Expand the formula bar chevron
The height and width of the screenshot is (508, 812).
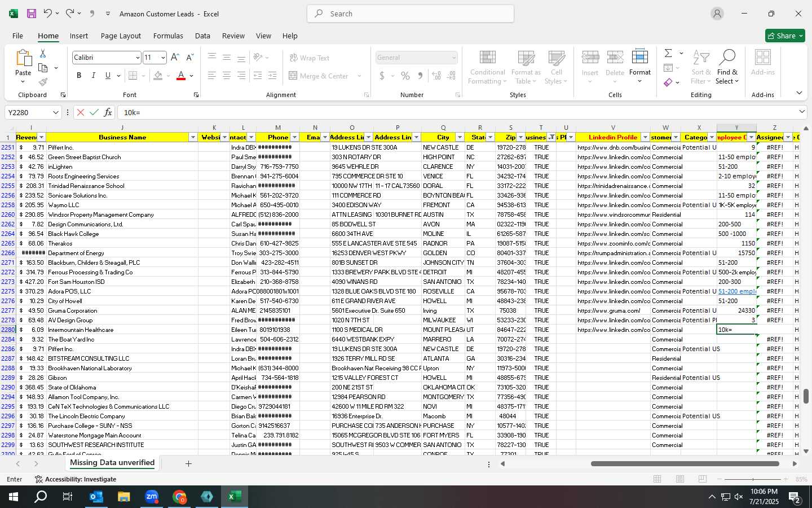[802, 112]
